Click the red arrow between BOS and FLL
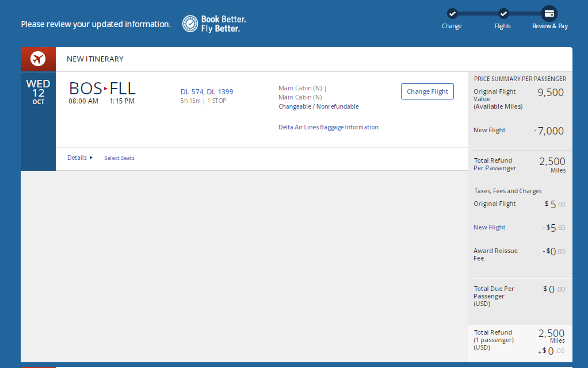Screen dimensions: 588x368 (106, 89)
